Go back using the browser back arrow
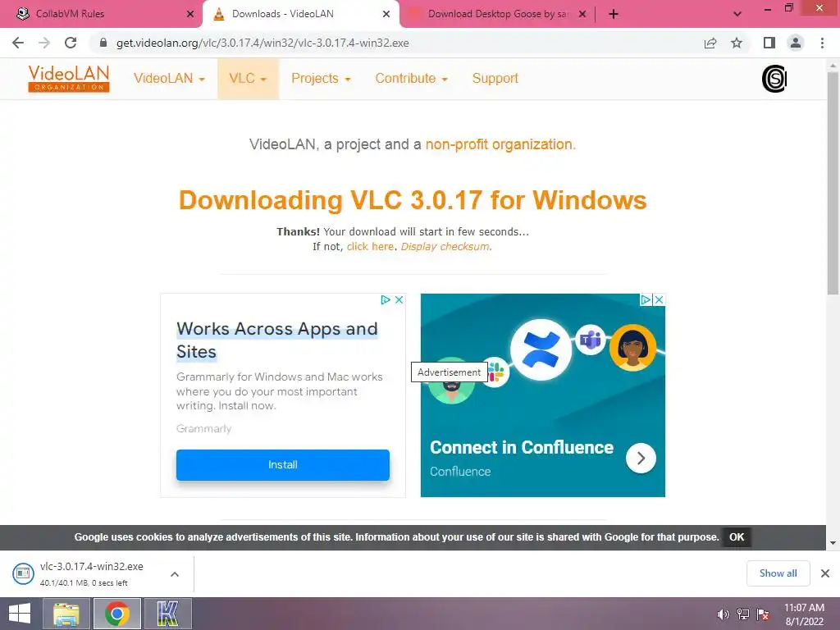The image size is (840, 630). coord(18,43)
